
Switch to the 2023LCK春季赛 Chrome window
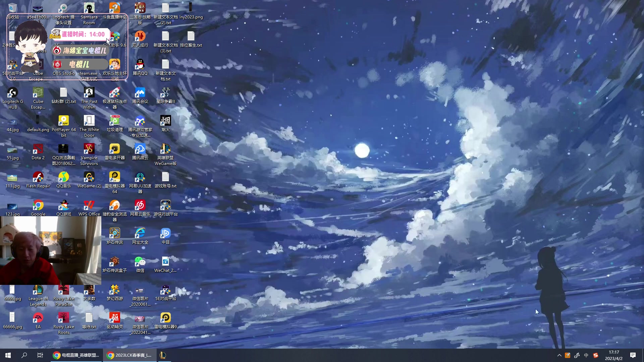130,355
